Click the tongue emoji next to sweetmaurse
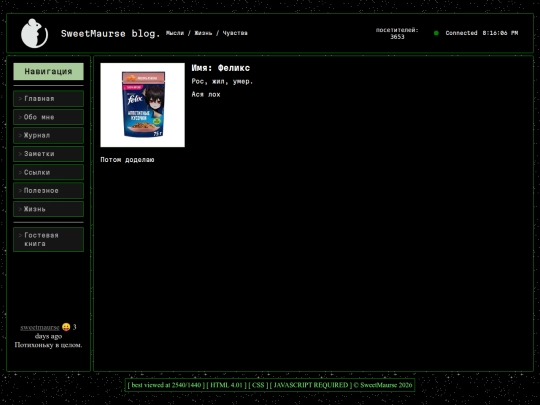 (66, 327)
